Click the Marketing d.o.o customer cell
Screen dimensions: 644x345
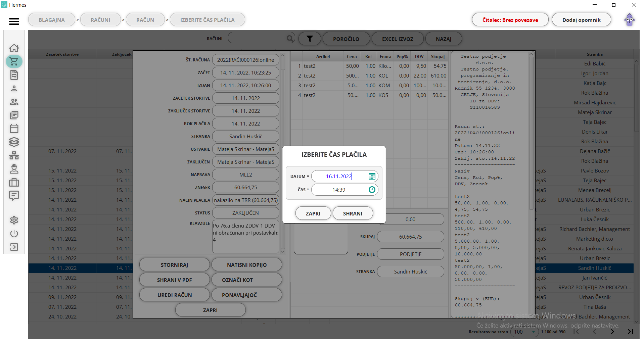pos(595,239)
